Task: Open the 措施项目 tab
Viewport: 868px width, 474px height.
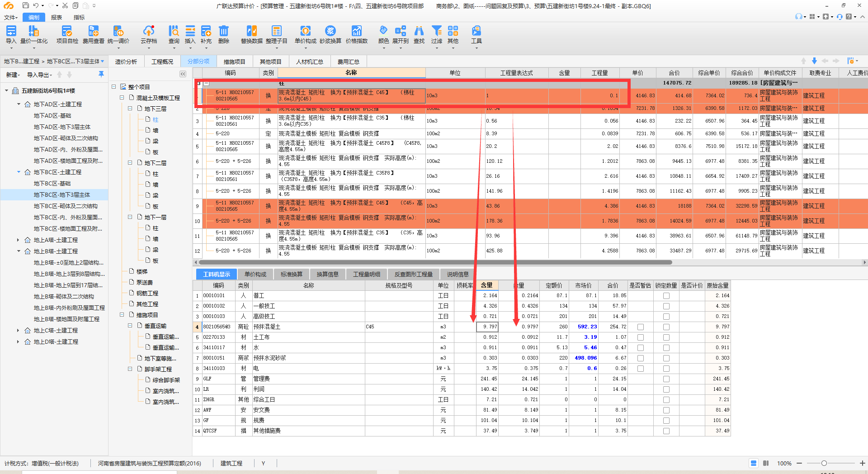Action: (x=234, y=62)
